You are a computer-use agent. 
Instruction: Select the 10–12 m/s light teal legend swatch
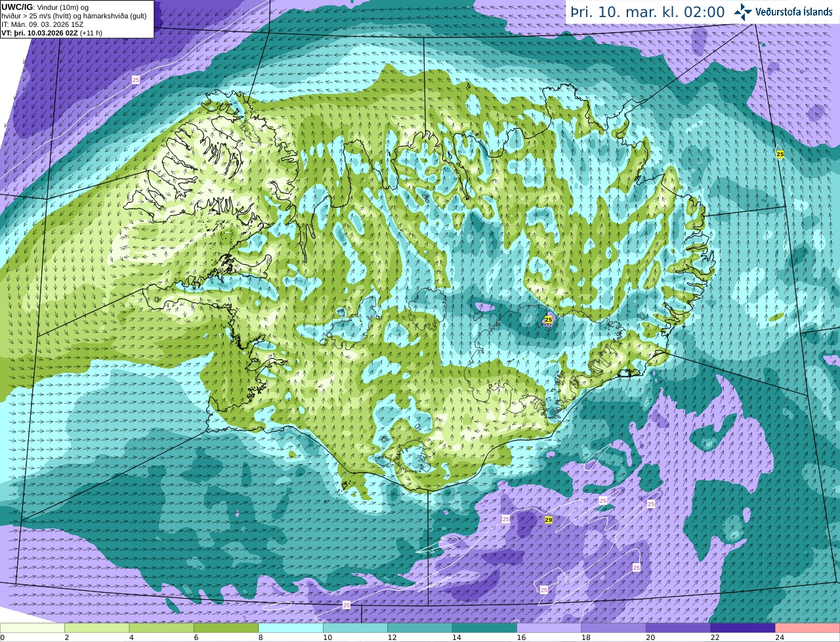coord(355,628)
